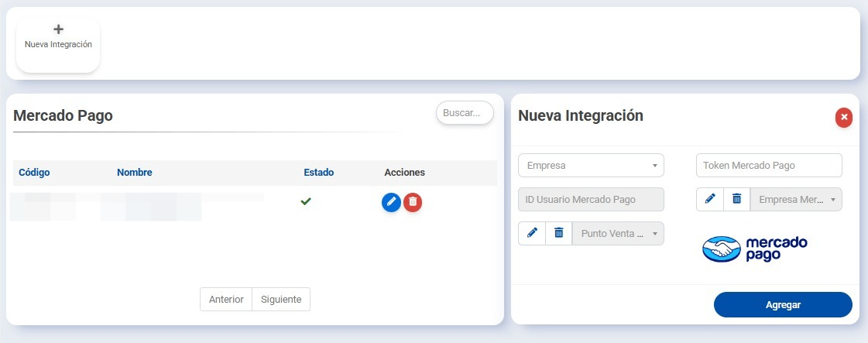Click the Agregar button
Screen dimensions: 868x343
783,305
